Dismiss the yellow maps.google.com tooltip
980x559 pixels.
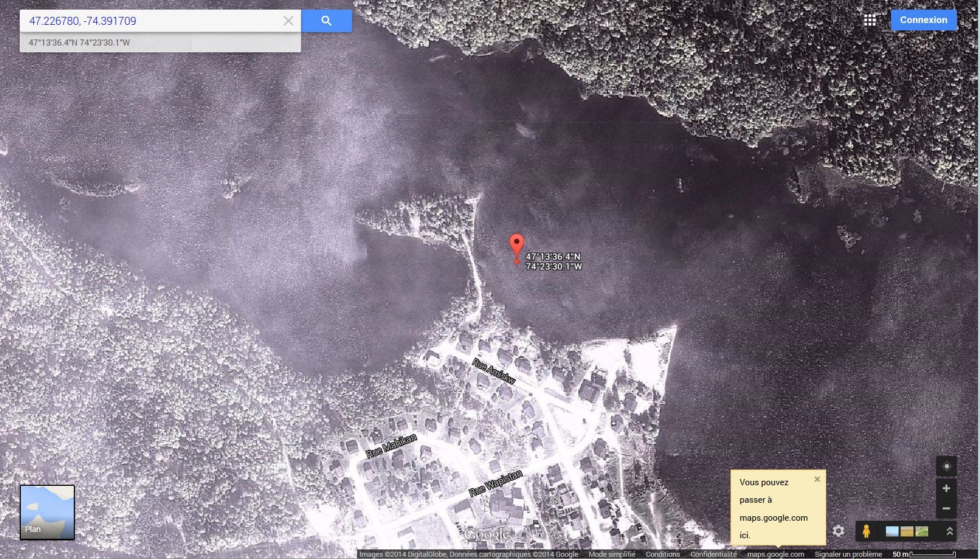pyautogui.click(x=817, y=479)
